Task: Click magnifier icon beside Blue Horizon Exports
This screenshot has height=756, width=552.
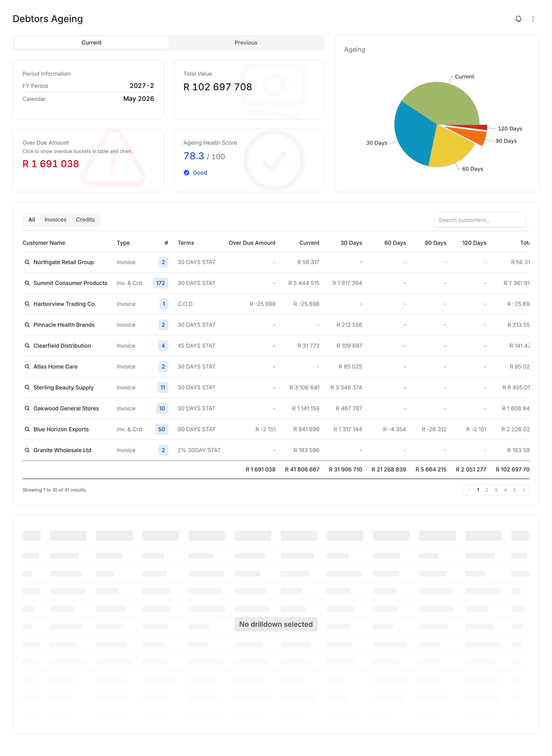Action: 27,429
